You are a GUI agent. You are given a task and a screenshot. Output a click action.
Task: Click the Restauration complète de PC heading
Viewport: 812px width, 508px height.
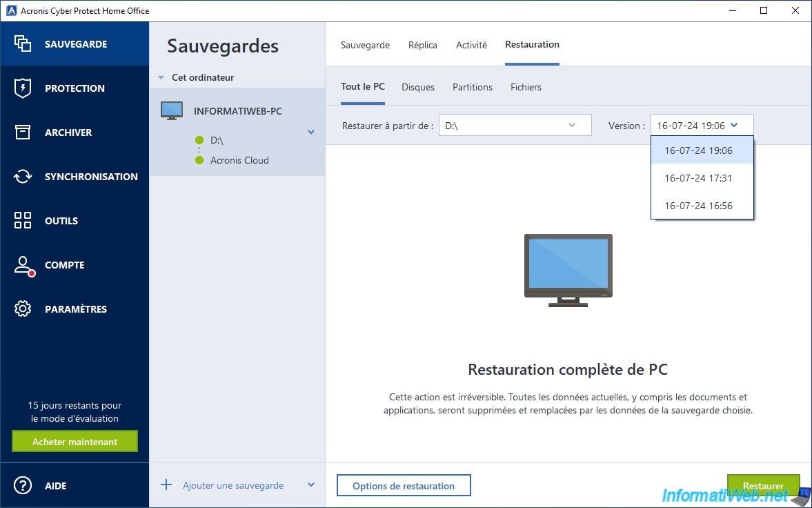tap(568, 369)
